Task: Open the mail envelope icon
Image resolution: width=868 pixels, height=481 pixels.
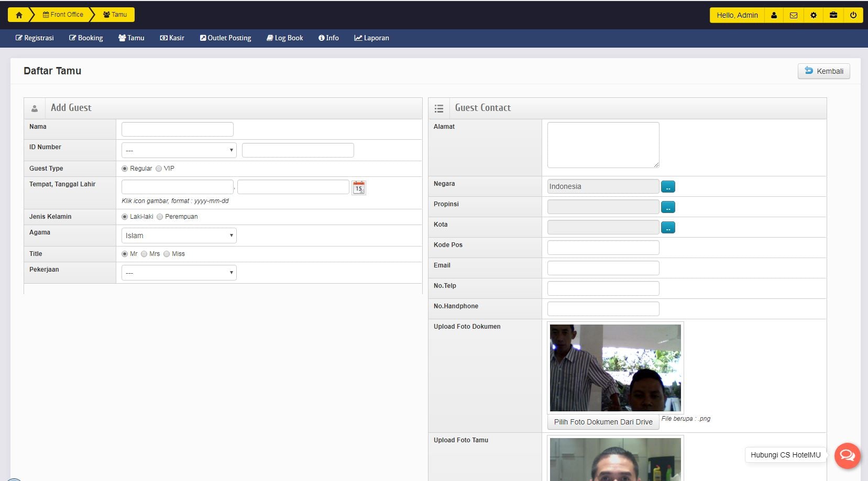Action: (794, 15)
